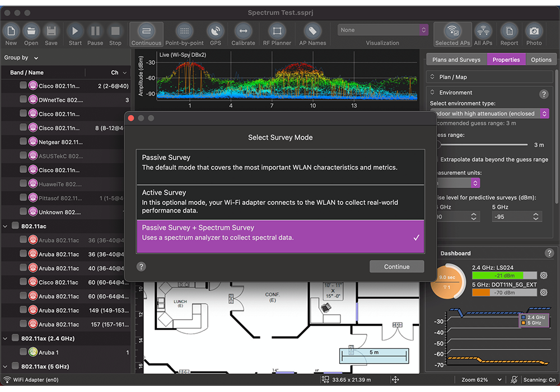The image size is (560, 392).
Task: Click the Aruba 1 green AP icon
Action: [x=33, y=352]
